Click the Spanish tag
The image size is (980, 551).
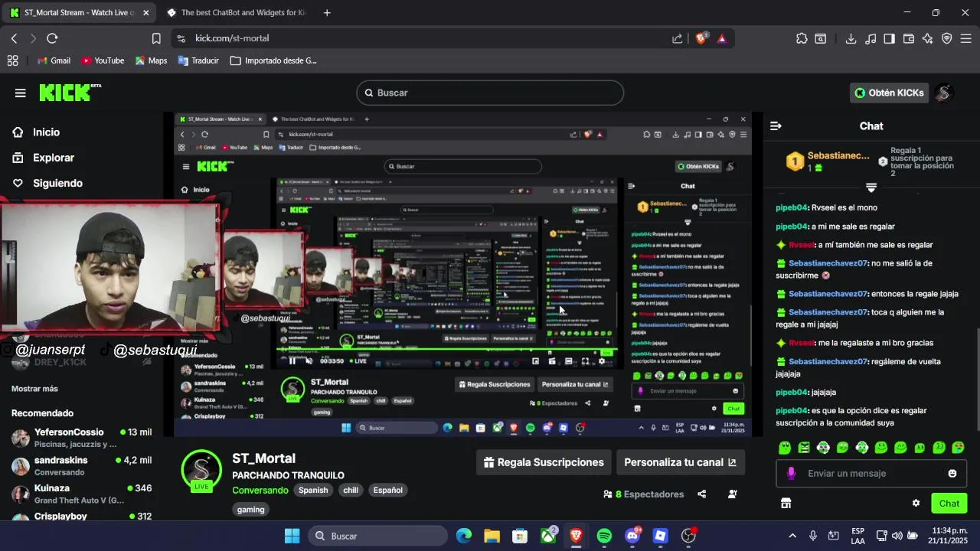pos(313,490)
